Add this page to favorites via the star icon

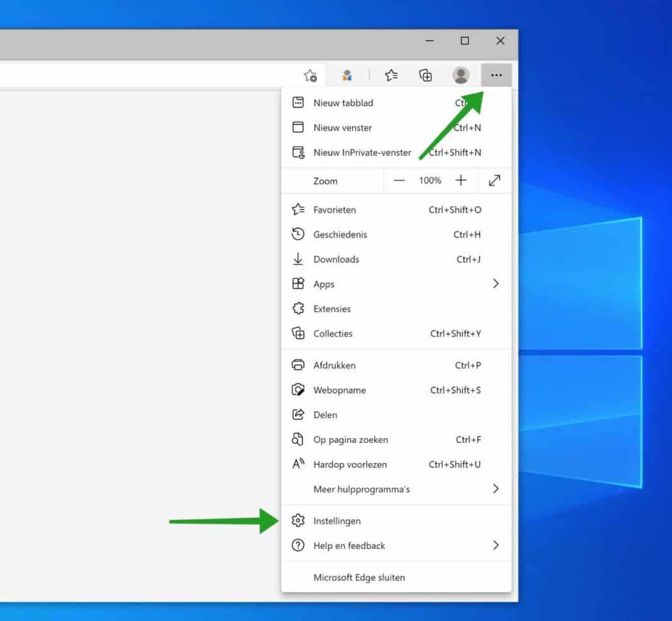[310, 75]
